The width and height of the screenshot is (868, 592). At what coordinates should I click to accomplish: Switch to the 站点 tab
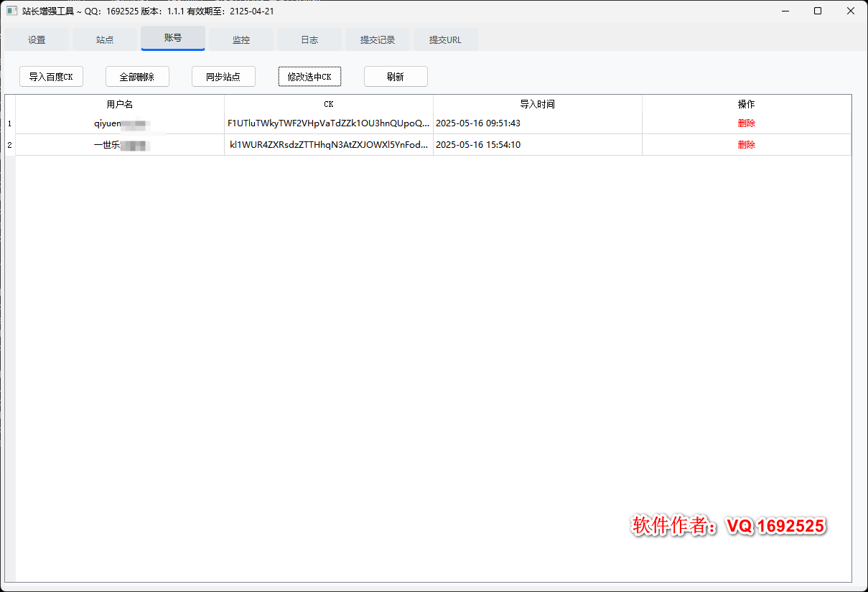(x=105, y=40)
